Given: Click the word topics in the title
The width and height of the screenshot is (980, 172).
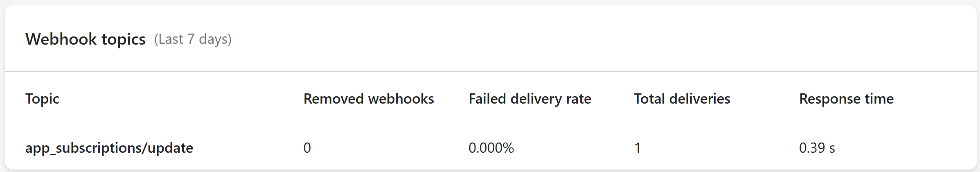Looking at the screenshot, I should [x=123, y=39].
